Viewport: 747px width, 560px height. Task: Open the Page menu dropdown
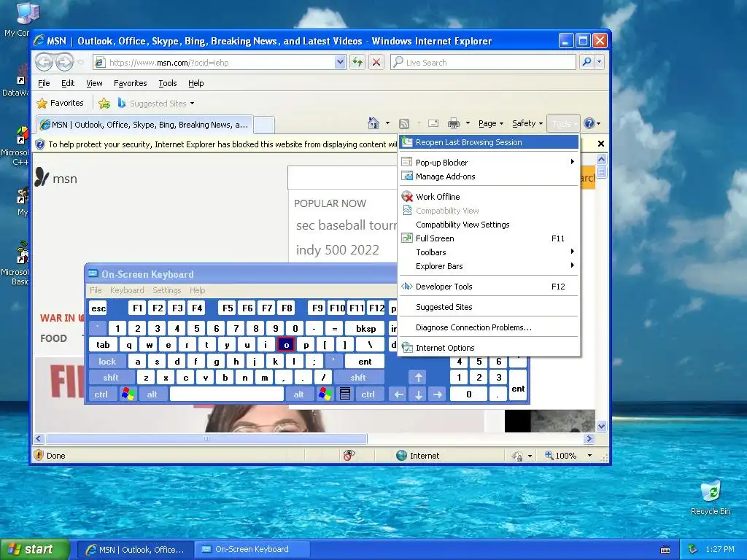491,123
